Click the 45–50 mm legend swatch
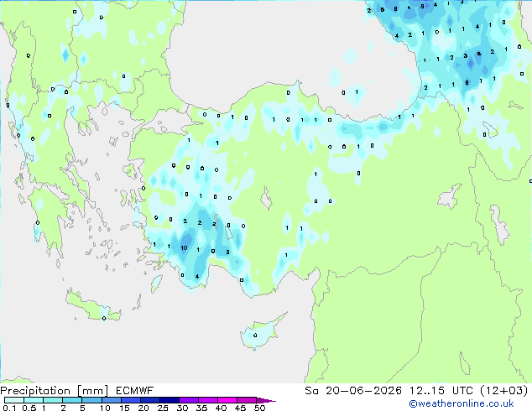Image resolution: width=532 pixels, height=411 pixels. pyautogui.click(x=247, y=400)
